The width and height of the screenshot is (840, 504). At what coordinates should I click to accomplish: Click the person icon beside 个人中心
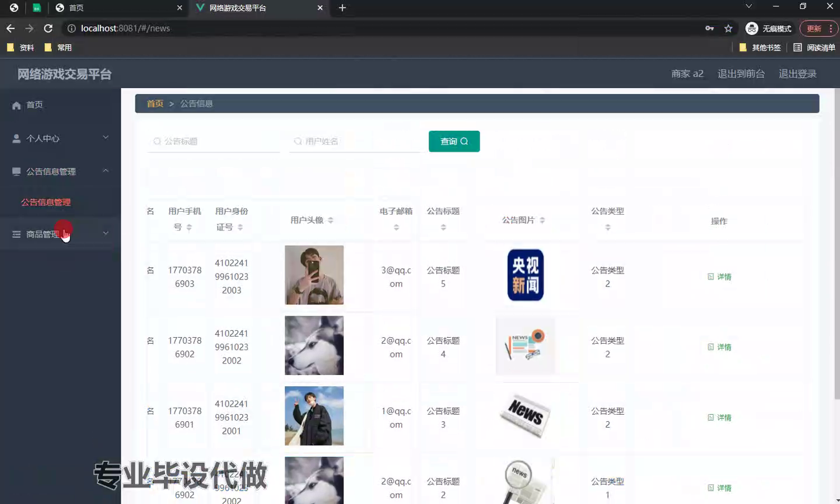tap(16, 138)
